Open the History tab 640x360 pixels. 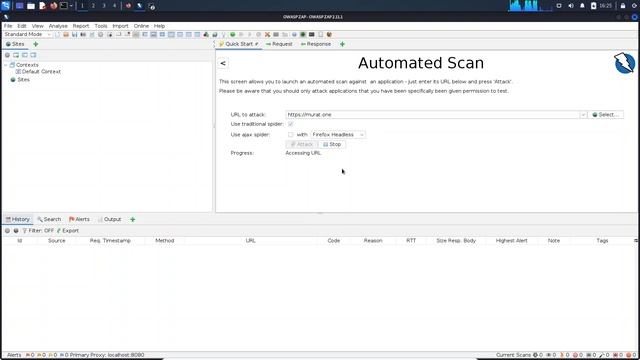click(18, 220)
